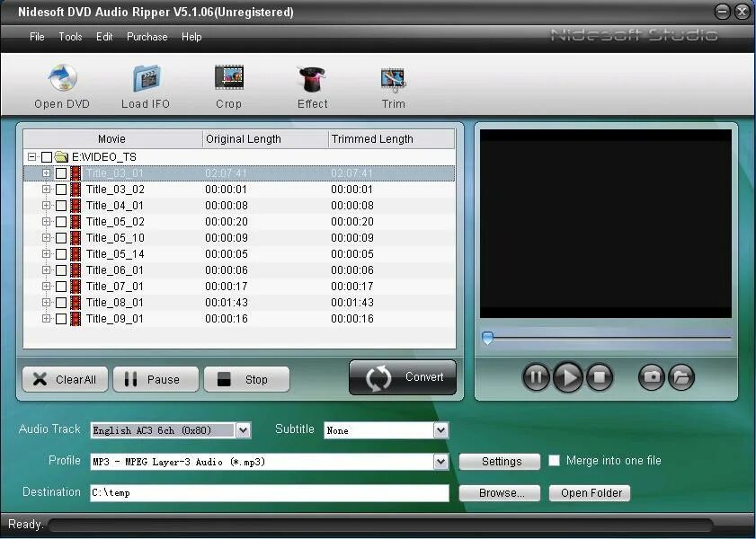Enable Merge into one file

coord(555,461)
